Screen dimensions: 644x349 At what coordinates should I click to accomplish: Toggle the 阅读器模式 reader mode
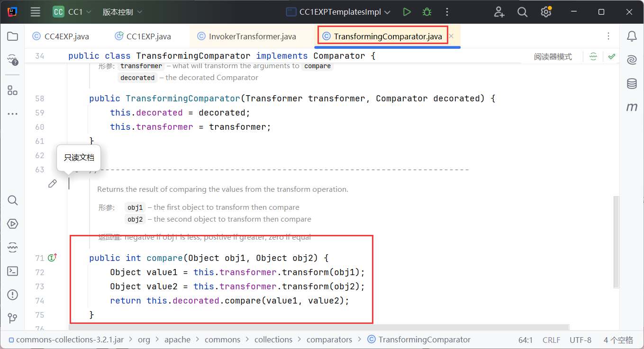pyautogui.click(x=553, y=57)
